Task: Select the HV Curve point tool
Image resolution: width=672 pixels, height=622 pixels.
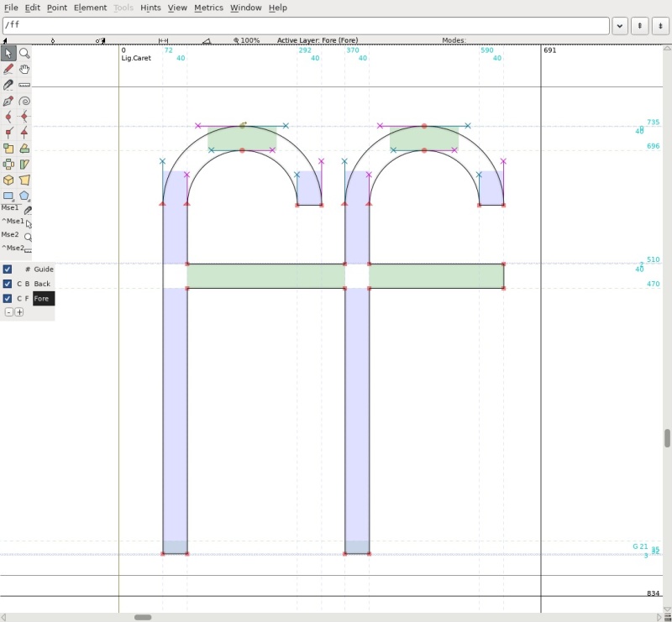Action: [x=24, y=117]
